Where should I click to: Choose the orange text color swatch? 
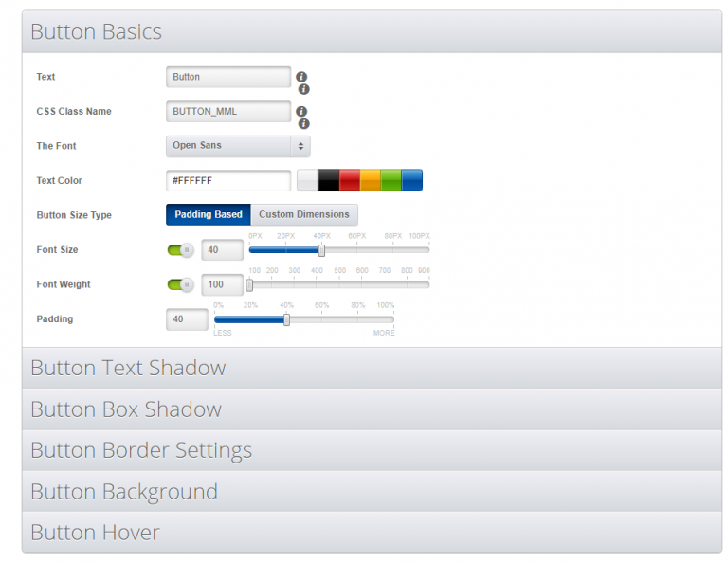tap(370, 180)
